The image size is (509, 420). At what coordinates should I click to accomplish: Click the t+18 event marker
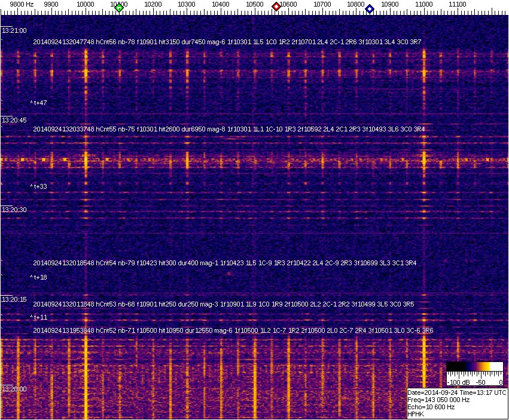39,277
